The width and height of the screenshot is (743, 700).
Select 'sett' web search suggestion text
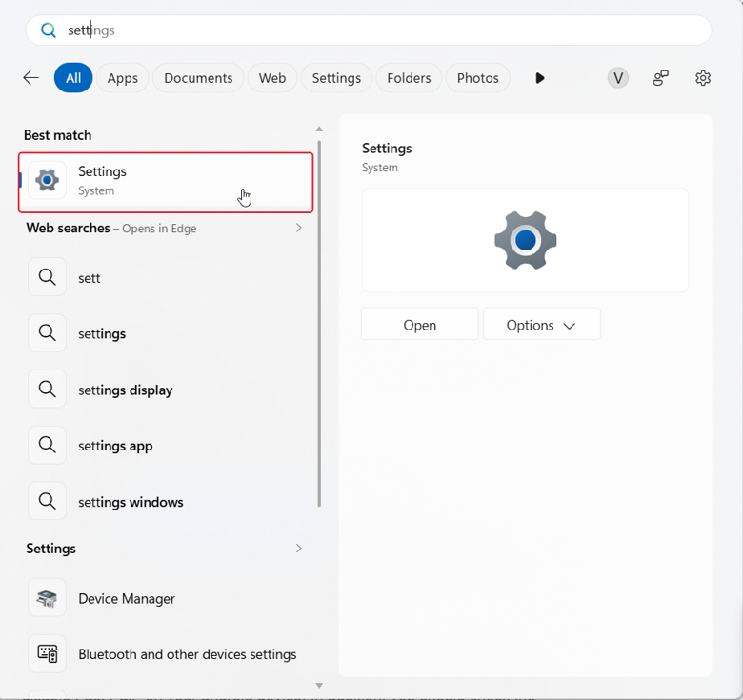(90, 278)
